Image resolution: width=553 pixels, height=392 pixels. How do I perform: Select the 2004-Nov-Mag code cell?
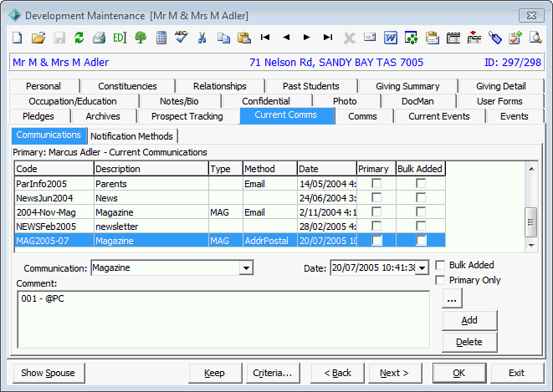pyautogui.click(x=46, y=212)
